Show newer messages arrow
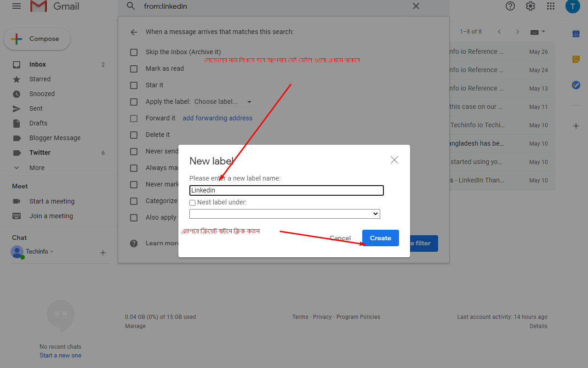The image size is (588, 368). [x=499, y=32]
